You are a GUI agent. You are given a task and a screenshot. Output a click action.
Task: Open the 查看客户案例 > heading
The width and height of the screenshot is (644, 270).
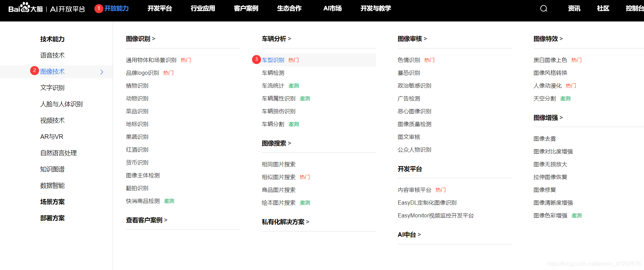[x=147, y=220]
